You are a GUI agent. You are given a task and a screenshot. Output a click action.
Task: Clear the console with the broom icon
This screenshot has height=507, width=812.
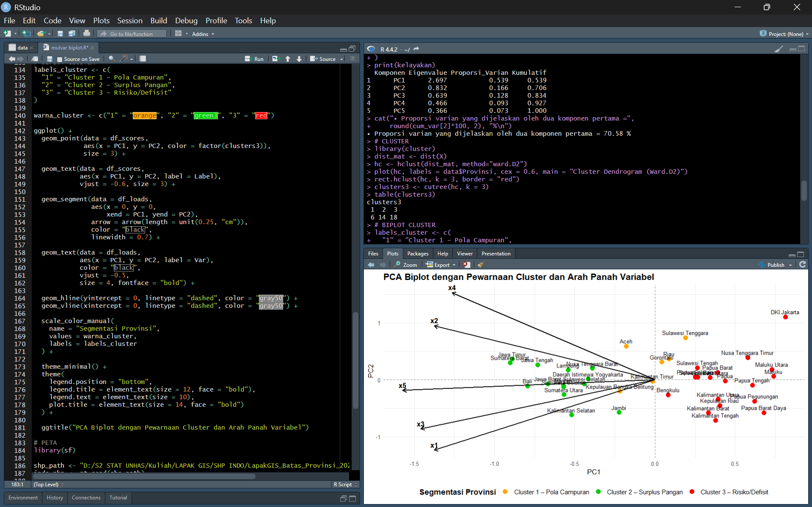pyautogui.click(x=779, y=49)
